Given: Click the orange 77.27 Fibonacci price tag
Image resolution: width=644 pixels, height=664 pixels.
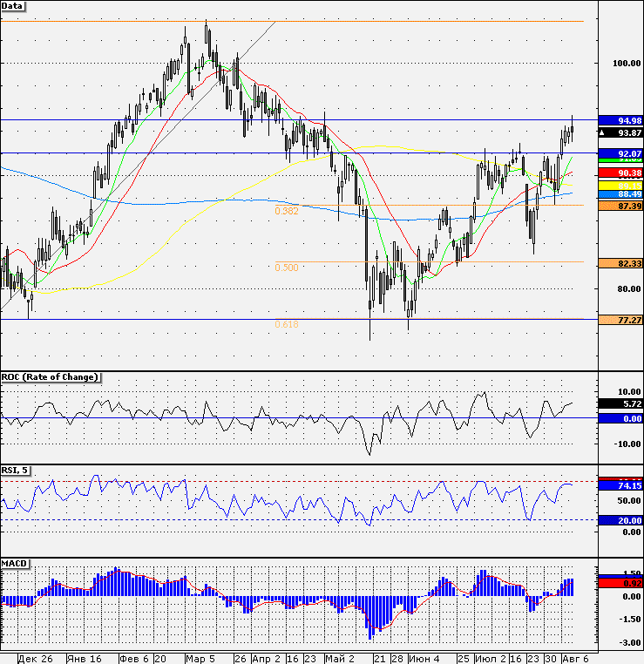Looking at the screenshot, I should tap(621, 320).
